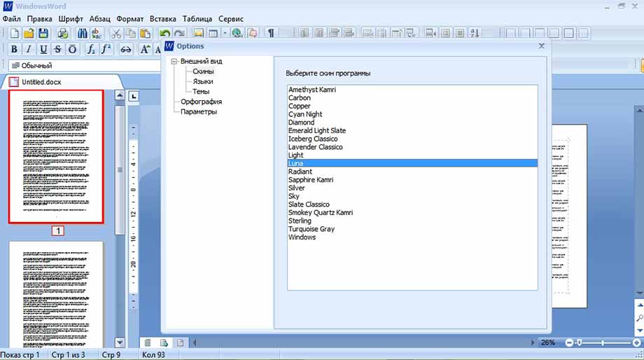Apply italic formatting
Screen dimensions: 644x360
[x=29, y=49]
